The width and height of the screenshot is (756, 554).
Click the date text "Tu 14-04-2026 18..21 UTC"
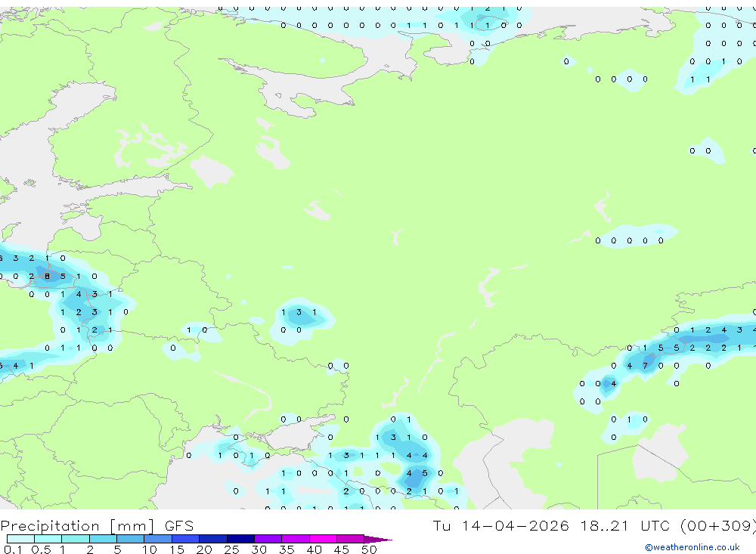click(552, 525)
